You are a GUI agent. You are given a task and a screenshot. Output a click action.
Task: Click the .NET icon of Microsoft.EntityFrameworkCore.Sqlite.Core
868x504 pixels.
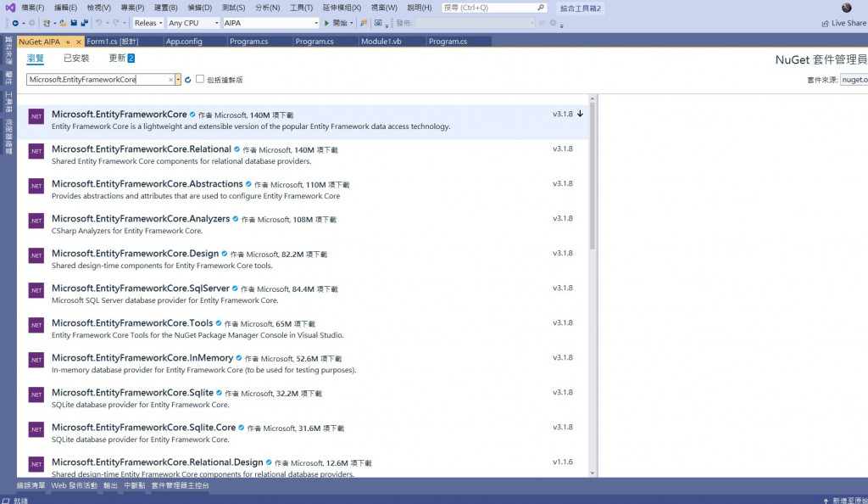[x=36, y=430]
